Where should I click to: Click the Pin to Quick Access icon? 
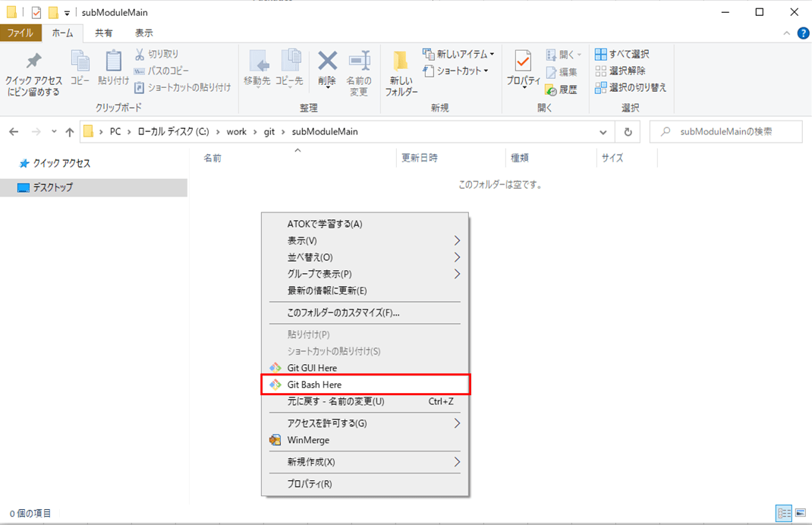[33, 62]
